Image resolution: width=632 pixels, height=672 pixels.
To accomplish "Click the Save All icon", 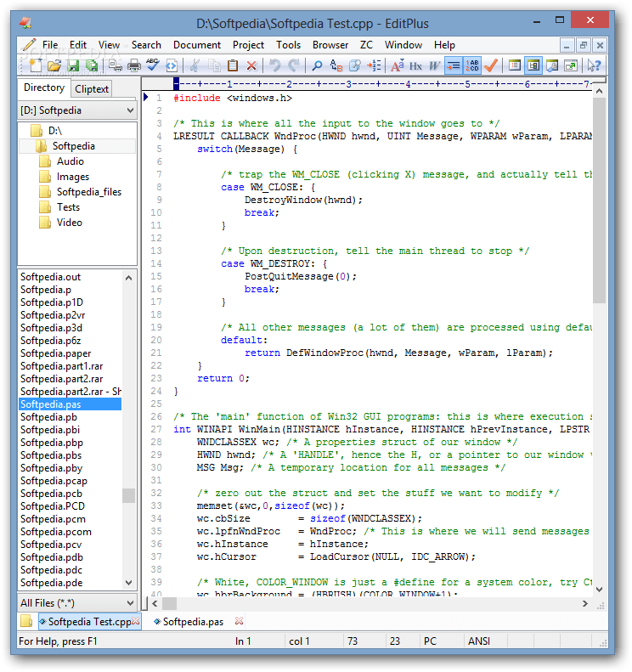I will (92, 65).
